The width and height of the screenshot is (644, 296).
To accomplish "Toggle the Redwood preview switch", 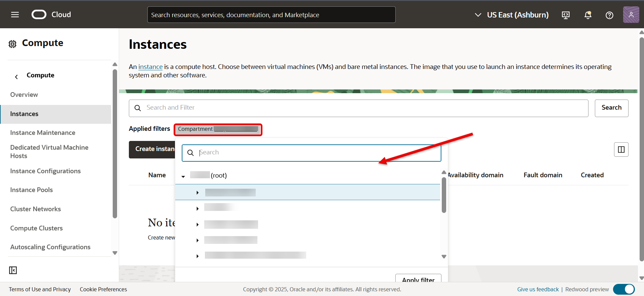I will [623, 289].
